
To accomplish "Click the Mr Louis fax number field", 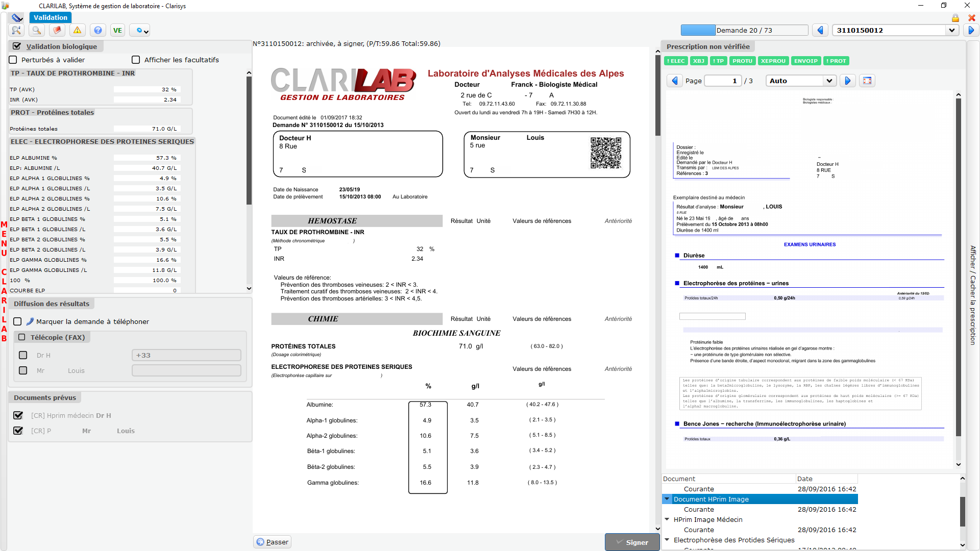I will (x=186, y=370).
